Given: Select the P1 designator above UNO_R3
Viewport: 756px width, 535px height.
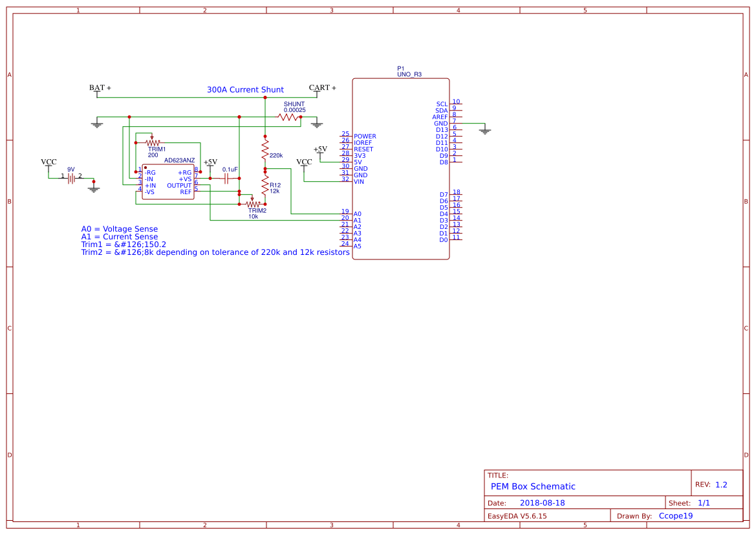Looking at the screenshot, I should click(x=401, y=69).
